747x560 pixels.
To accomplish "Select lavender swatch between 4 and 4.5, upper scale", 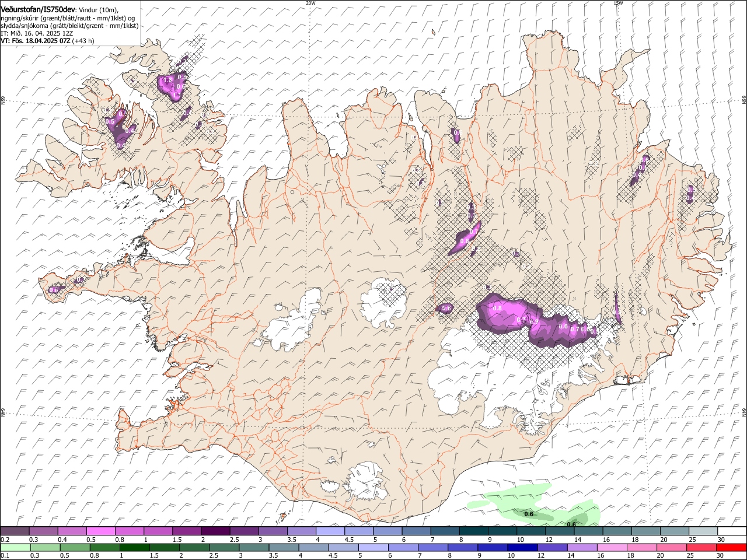I will point(330,531).
